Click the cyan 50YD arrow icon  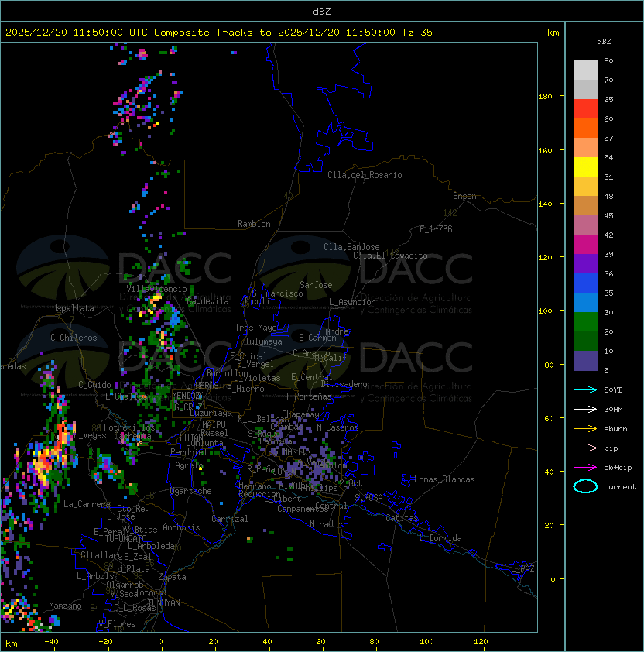(x=585, y=389)
